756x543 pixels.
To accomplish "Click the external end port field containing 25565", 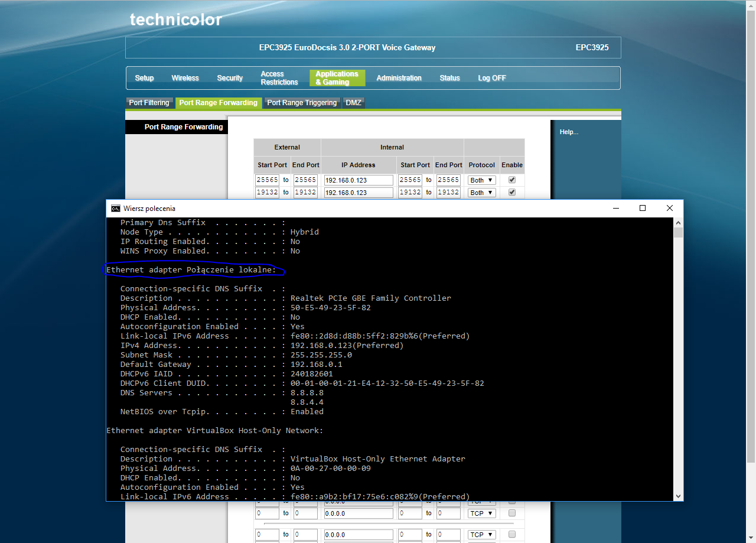I will (305, 180).
